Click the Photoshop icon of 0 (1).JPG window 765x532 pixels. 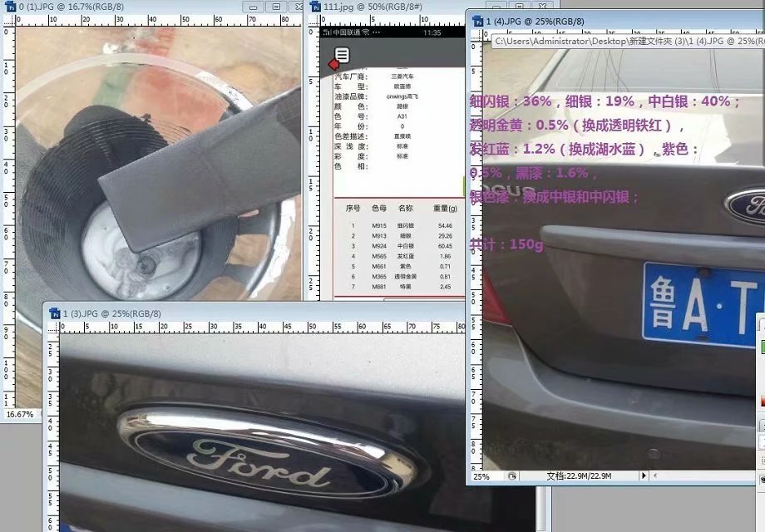[10, 7]
